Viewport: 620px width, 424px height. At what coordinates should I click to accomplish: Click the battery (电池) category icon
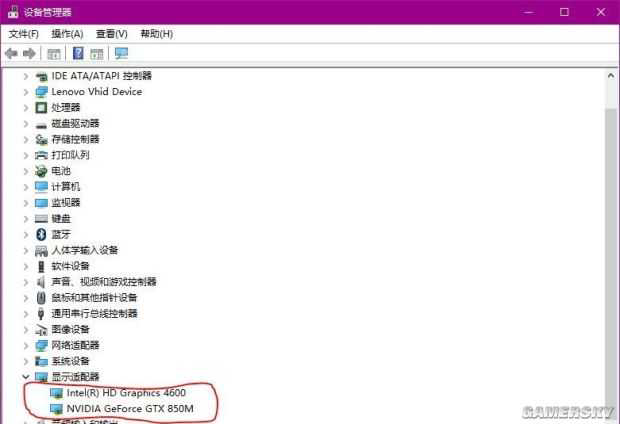click(41, 171)
